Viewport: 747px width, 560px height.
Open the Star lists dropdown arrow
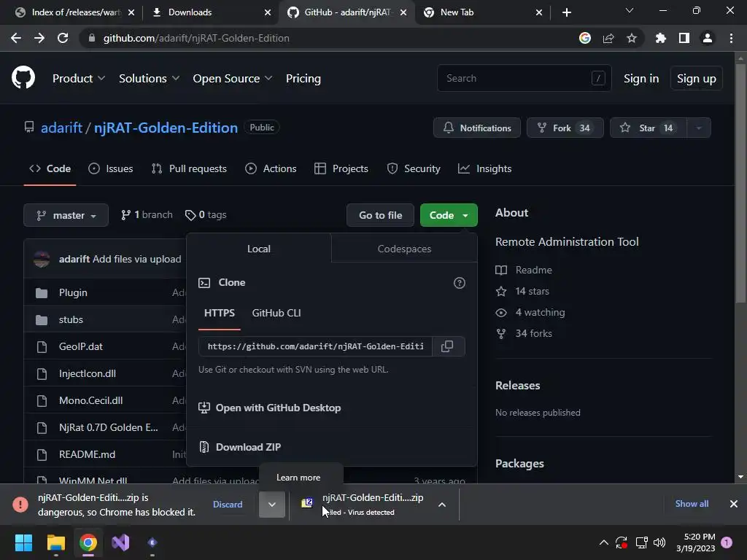699,128
